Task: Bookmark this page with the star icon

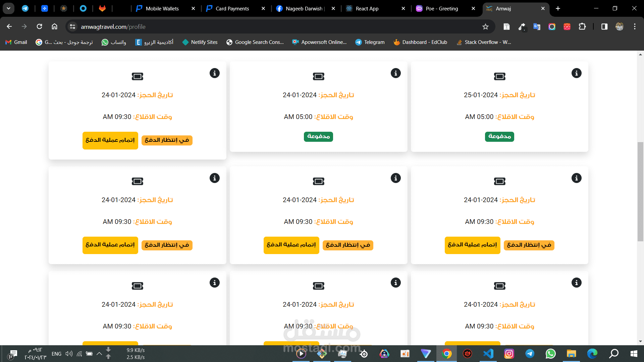Action: tap(485, 27)
